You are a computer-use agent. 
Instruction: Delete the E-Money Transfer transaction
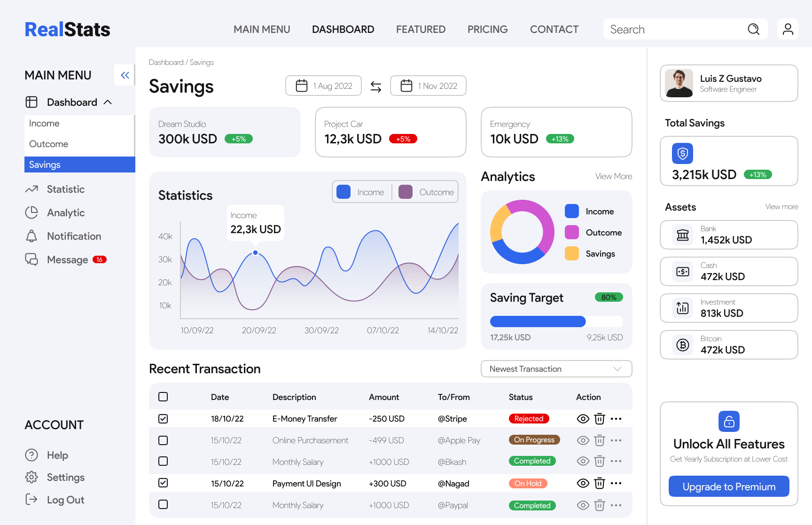(599, 418)
